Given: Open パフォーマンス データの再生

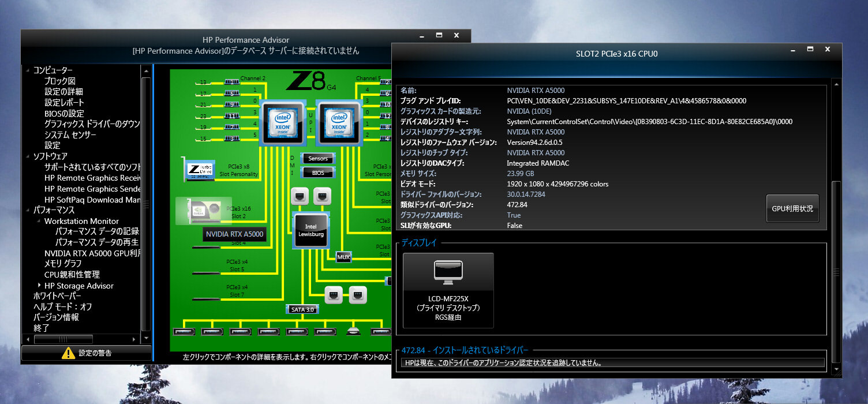Looking at the screenshot, I should point(97,242).
